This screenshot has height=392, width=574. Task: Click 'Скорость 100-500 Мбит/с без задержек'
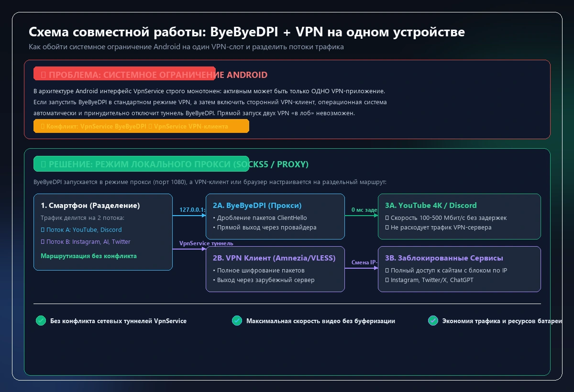[446, 218]
